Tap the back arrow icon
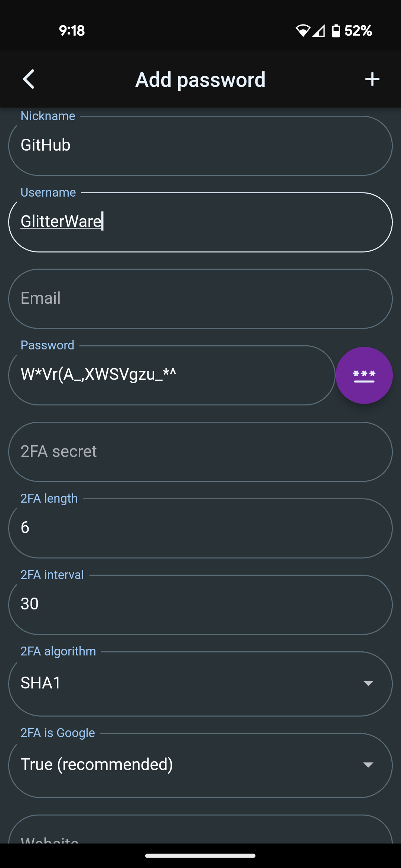Viewport: 401px width, 868px height. 29,79
